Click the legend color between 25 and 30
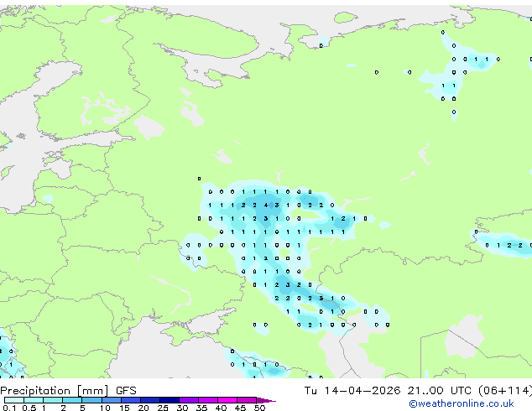Image resolution: width=532 pixels, height=411 pixels. coord(170,400)
